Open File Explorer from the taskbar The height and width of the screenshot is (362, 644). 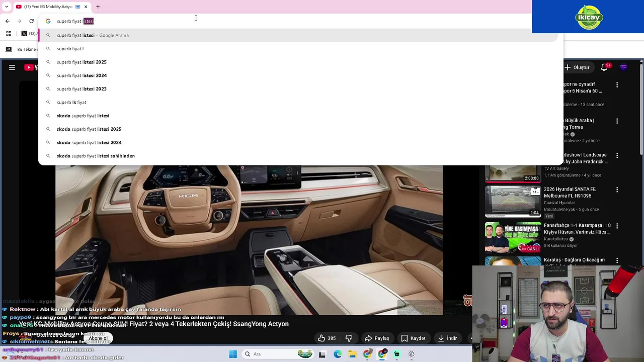tap(353, 354)
